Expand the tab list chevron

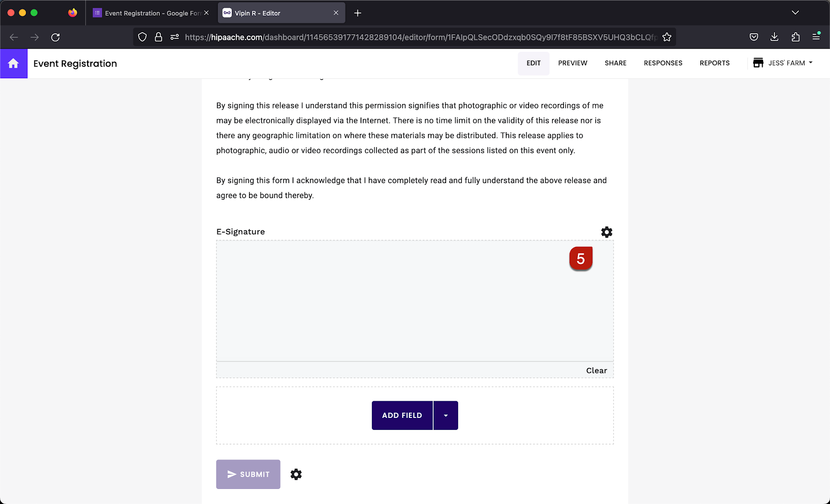pyautogui.click(x=795, y=12)
